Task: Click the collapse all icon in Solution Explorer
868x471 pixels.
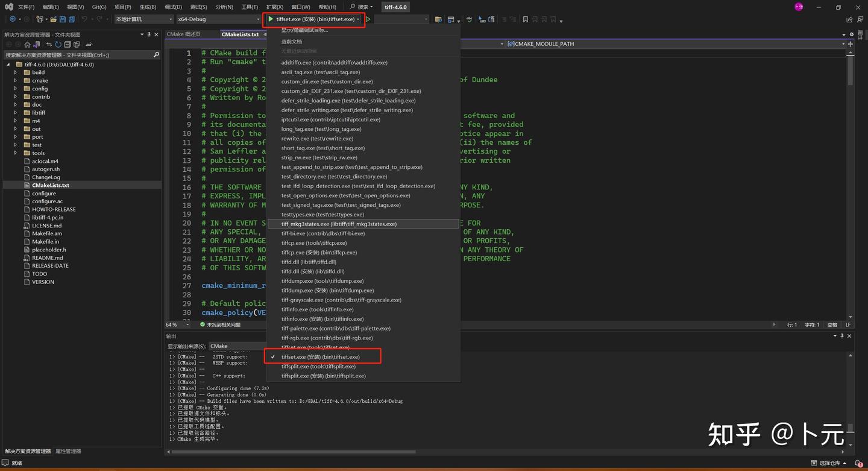Action: click(68, 45)
